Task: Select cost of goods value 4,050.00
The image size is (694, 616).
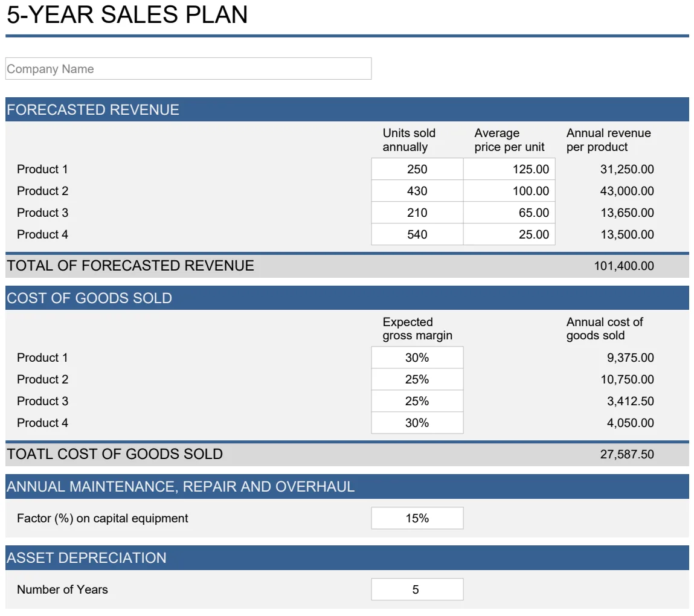Action: pos(630,423)
